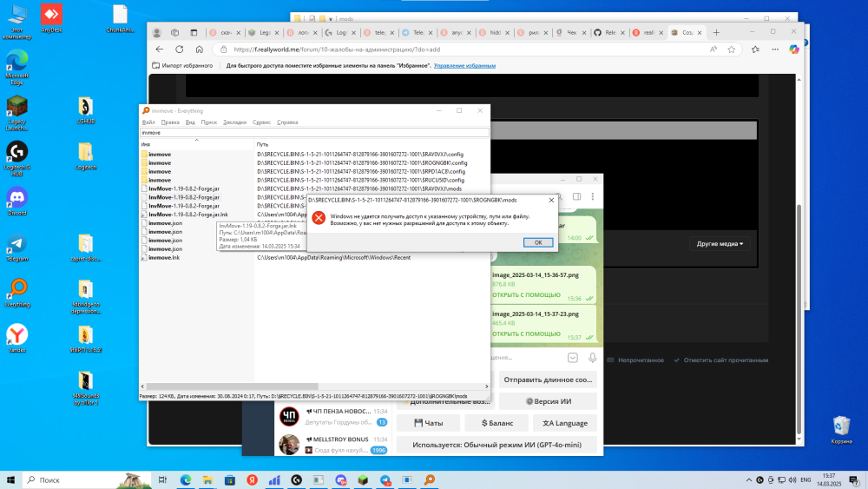Open the Logitech G HUB desktop icon
This screenshot has width=868, height=489.
(17, 159)
